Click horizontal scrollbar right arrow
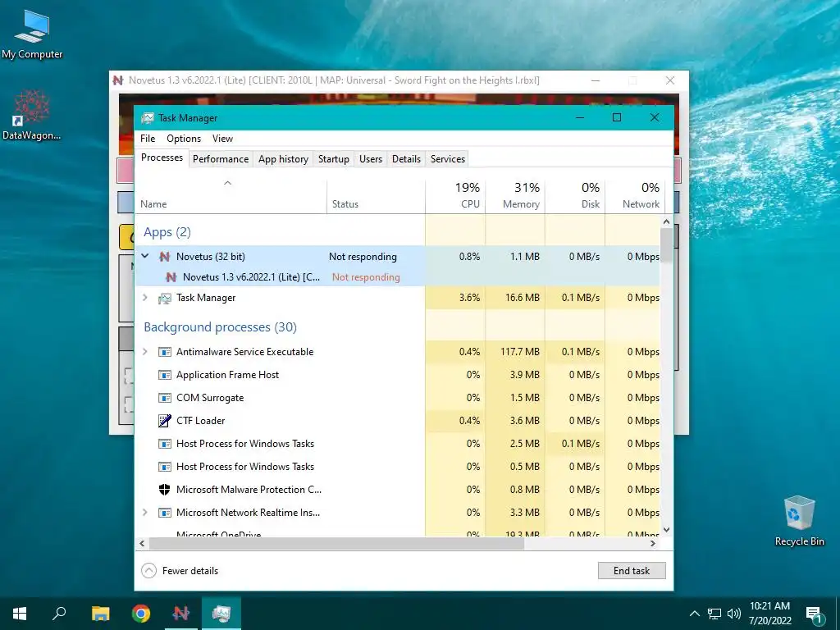Image resolution: width=840 pixels, height=630 pixels. point(652,543)
